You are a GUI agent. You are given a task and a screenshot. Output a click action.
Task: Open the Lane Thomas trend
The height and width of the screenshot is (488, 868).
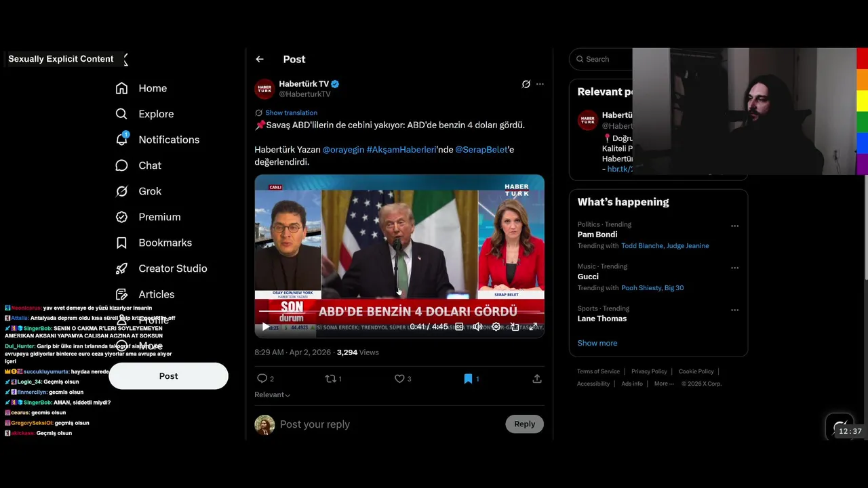tap(602, 319)
